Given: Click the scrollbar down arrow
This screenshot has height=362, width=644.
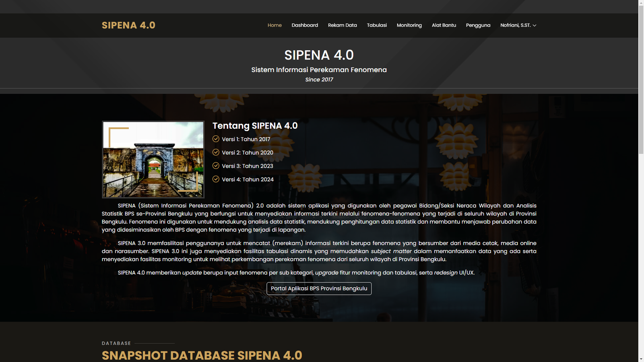Looking at the screenshot, I should coord(641,359).
